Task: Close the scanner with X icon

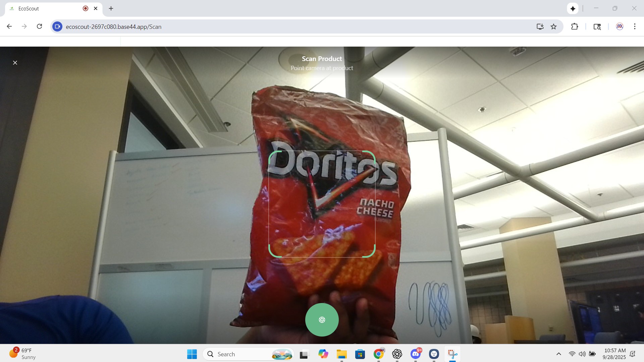Action: click(x=15, y=63)
